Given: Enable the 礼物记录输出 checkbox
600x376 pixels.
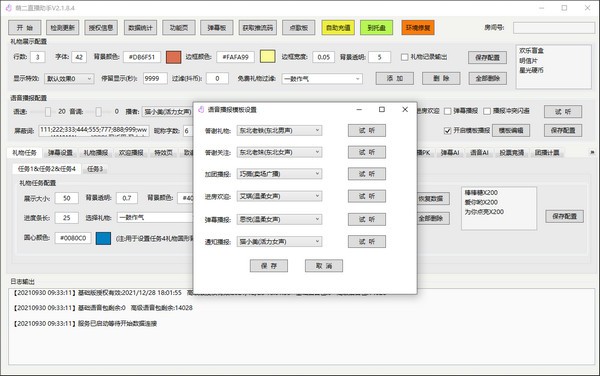Looking at the screenshot, I should [404, 57].
